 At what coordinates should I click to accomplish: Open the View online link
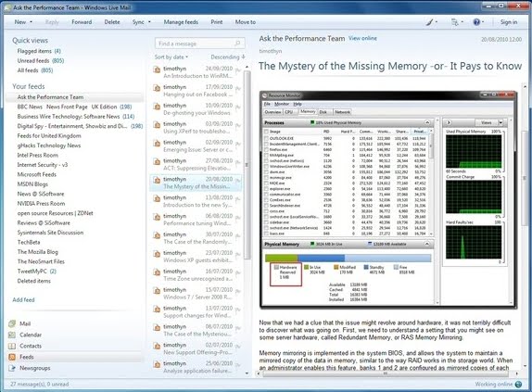point(362,38)
